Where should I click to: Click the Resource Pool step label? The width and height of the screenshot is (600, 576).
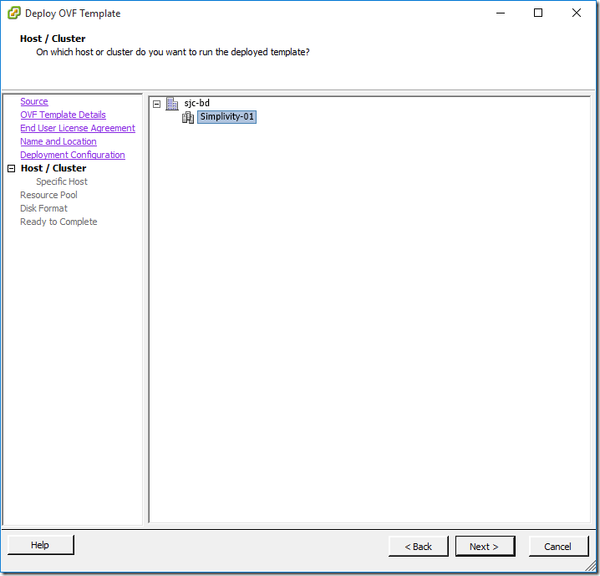pyautogui.click(x=49, y=195)
